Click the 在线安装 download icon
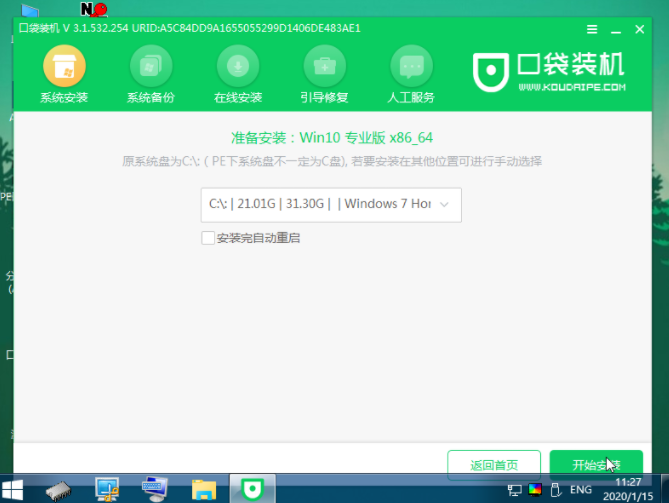Screen dimensions: 669x503 pyautogui.click(x=238, y=68)
